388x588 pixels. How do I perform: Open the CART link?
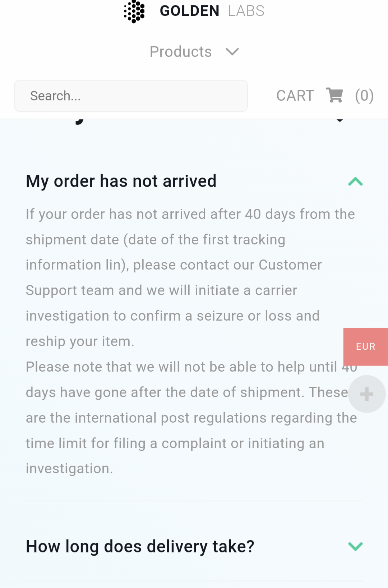click(295, 95)
